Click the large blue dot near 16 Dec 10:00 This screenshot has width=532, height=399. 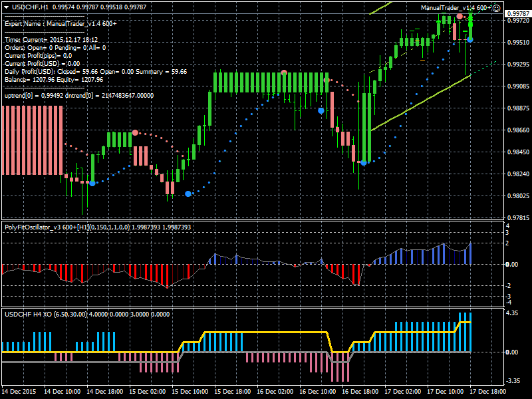[321, 111]
